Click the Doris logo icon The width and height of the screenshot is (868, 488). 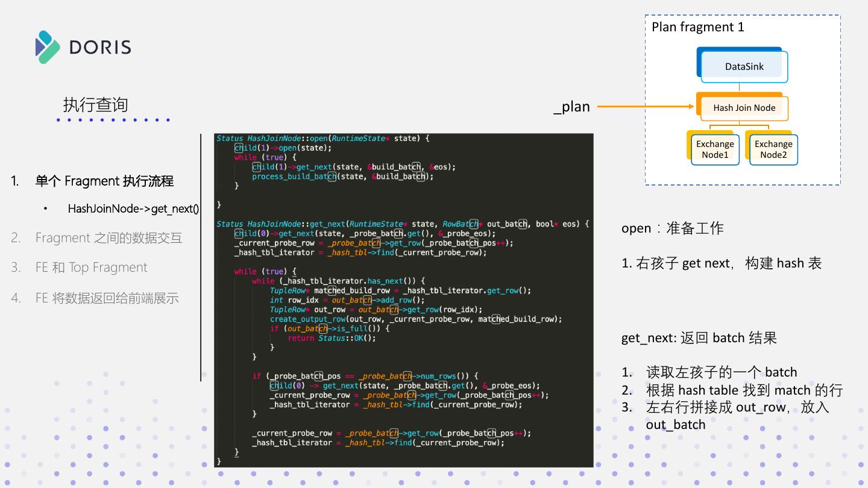click(48, 47)
